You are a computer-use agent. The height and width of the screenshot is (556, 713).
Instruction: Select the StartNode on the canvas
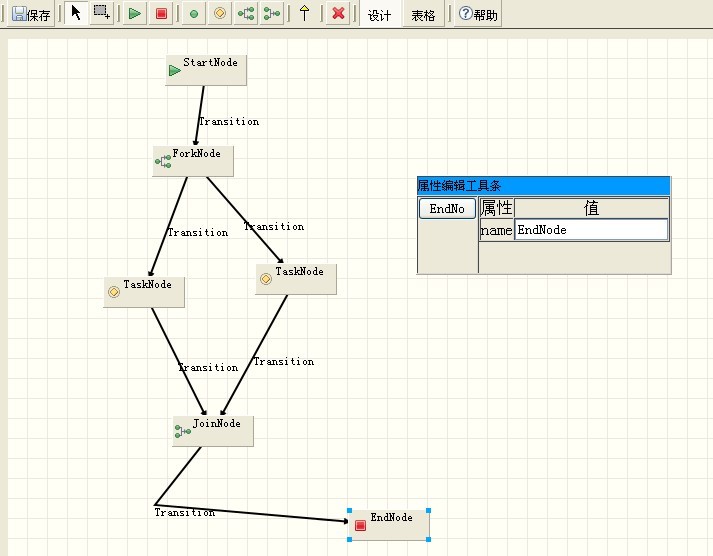[x=205, y=69]
